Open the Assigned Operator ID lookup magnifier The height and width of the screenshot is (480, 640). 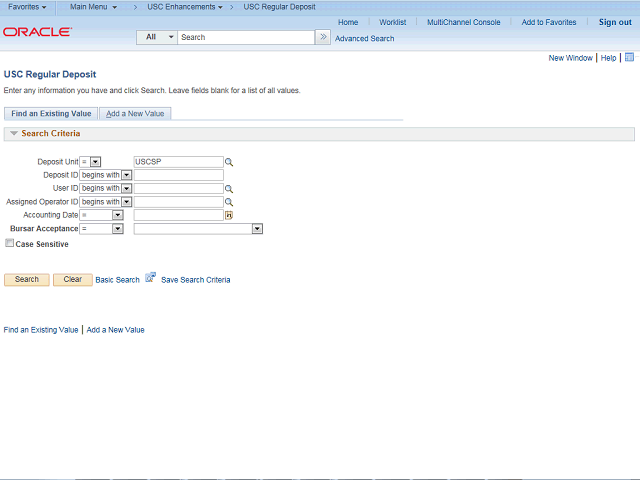(x=229, y=202)
